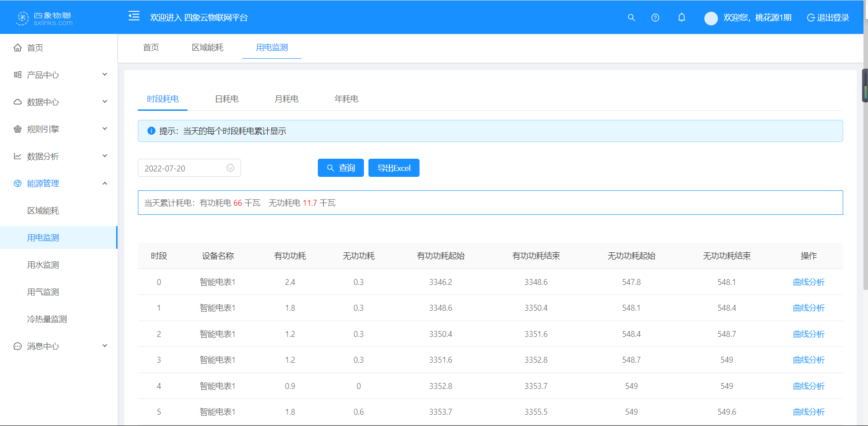Image resolution: width=868 pixels, height=426 pixels.
Task: Open help via the question mark icon
Action: click(x=655, y=18)
